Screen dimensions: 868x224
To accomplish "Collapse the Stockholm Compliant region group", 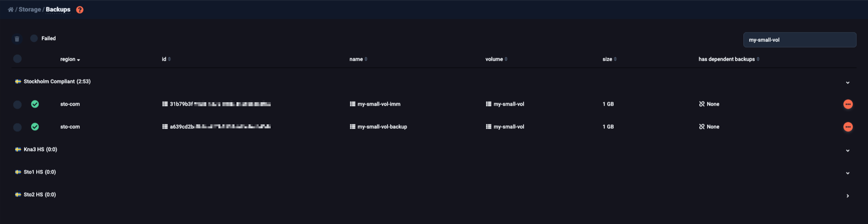I will click(x=847, y=83).
